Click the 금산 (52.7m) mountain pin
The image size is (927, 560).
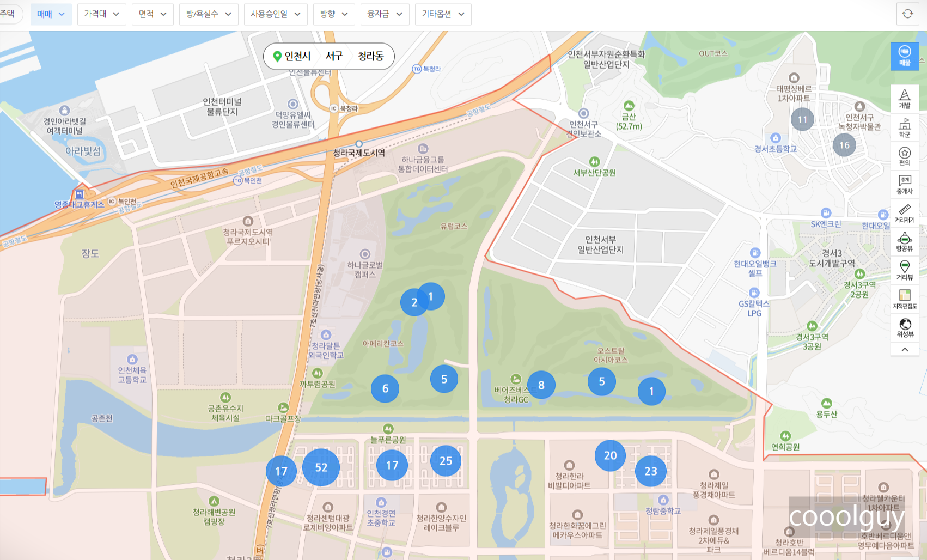click(x=629, y=106)
